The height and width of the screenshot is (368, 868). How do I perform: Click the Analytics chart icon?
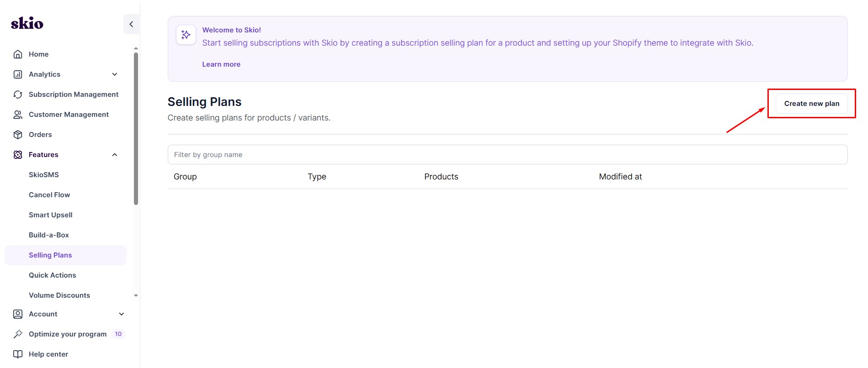point(18,74)
